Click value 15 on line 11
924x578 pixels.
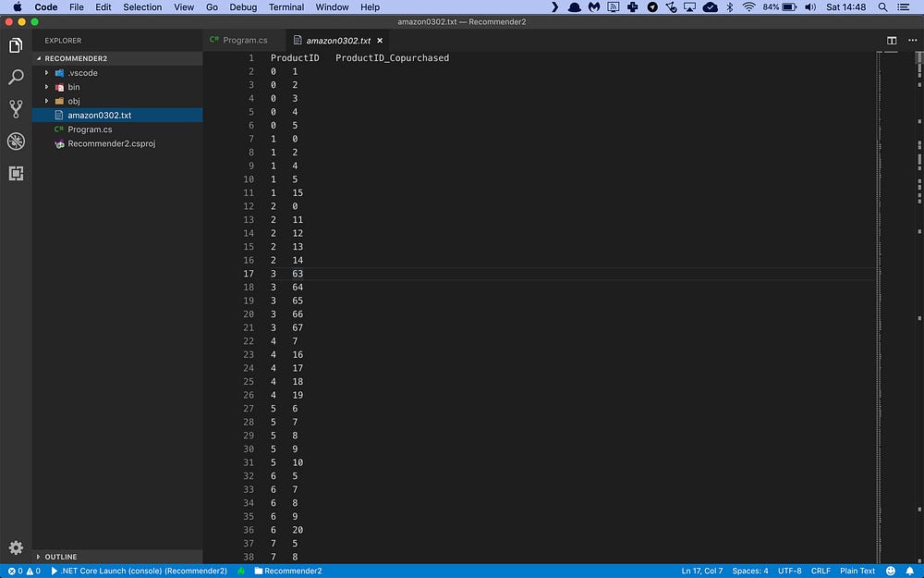(298, 193)
